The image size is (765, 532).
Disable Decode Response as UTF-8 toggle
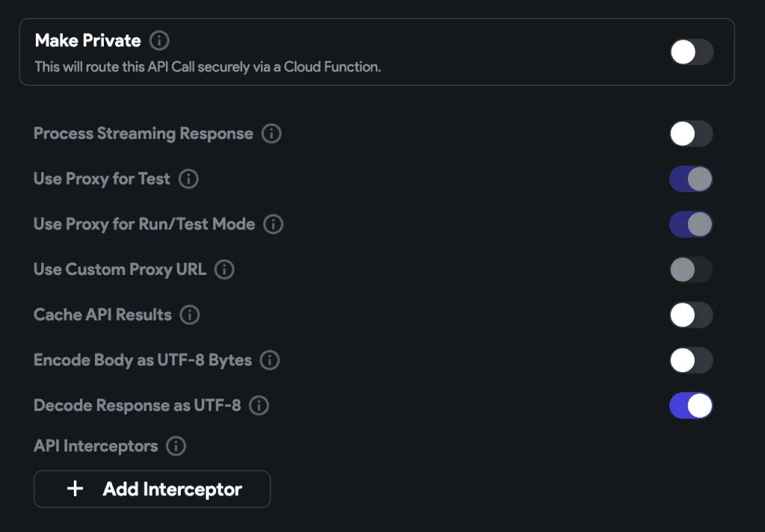coord(691,406)
